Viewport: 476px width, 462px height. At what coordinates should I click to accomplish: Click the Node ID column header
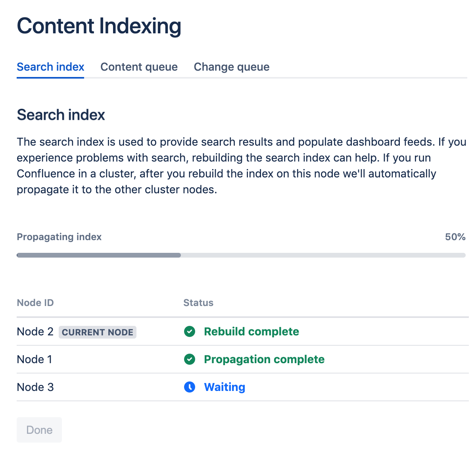pyautogui.click(x=35, y=303)
